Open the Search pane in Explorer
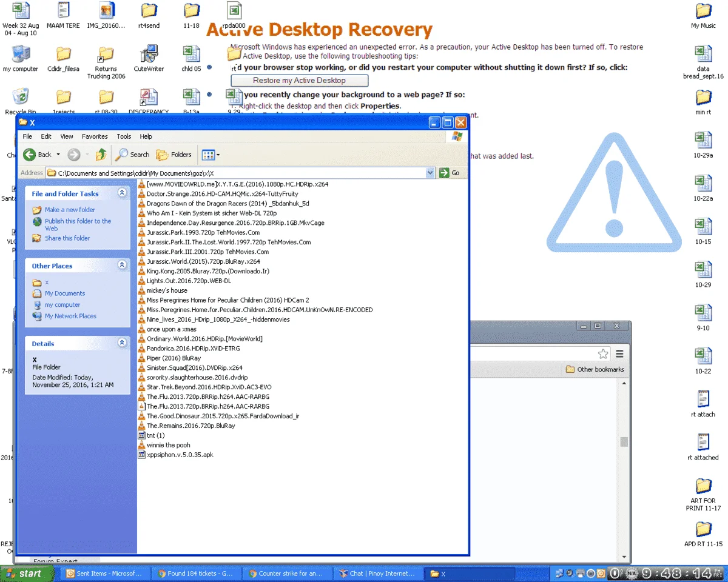The width and height of the screenshot is (728, 582). click(x=133, y=155)
